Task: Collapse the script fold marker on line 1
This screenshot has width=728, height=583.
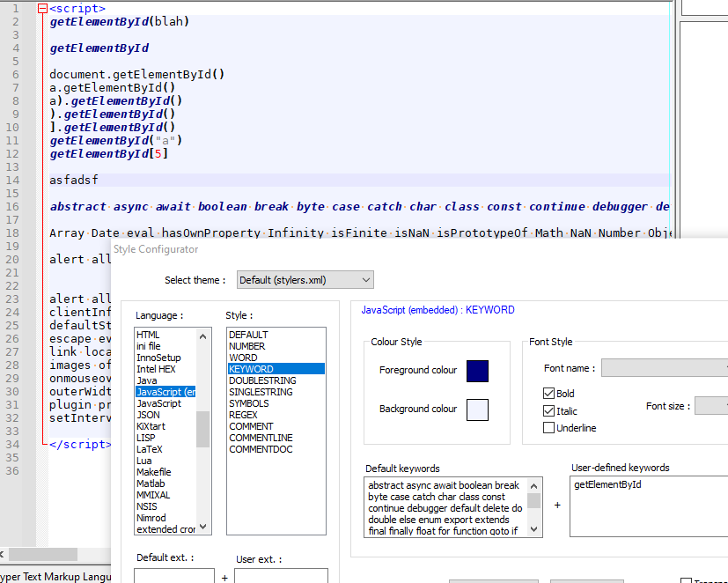Action: click(42, 8)
